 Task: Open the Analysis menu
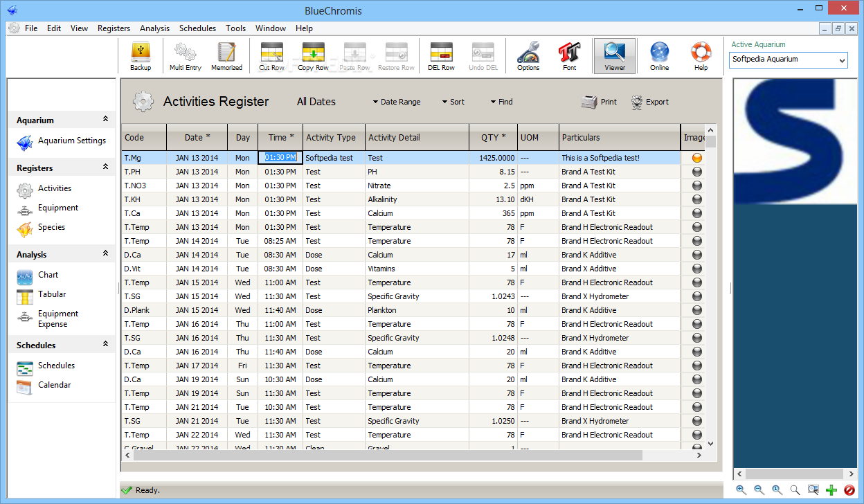click(154, 28)
